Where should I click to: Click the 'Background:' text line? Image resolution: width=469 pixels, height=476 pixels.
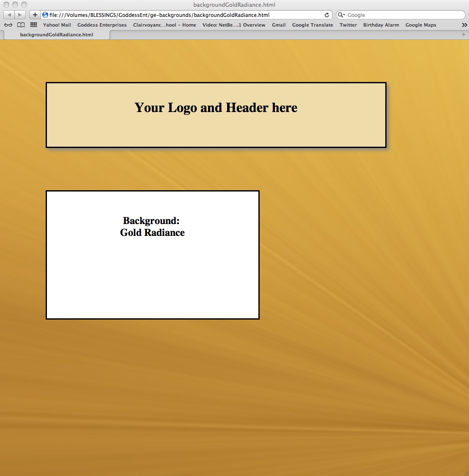tap(151, 221)
